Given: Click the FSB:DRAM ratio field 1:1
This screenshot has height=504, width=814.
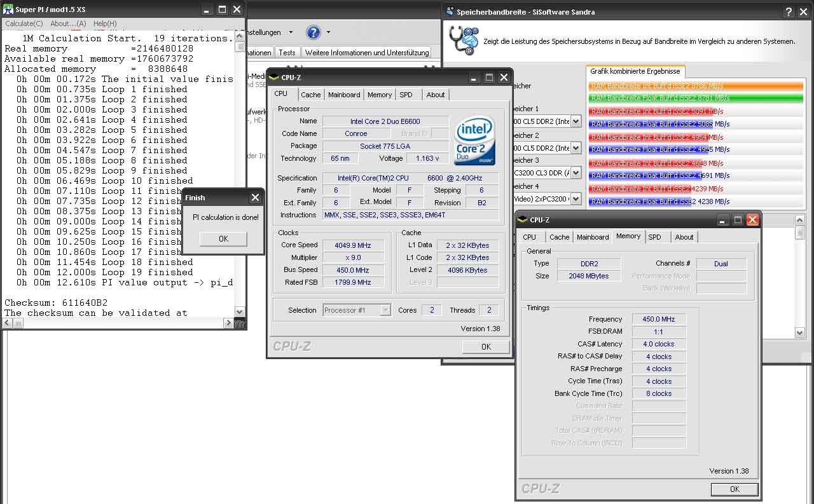Looking at the screenshot, I should click(659, 332).
